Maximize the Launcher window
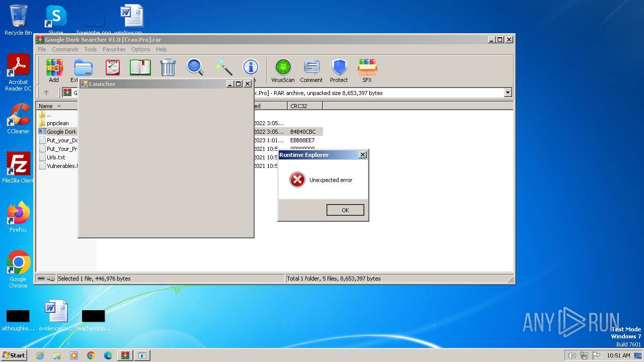This screenshot has width=644, height=362. [238, 84]
